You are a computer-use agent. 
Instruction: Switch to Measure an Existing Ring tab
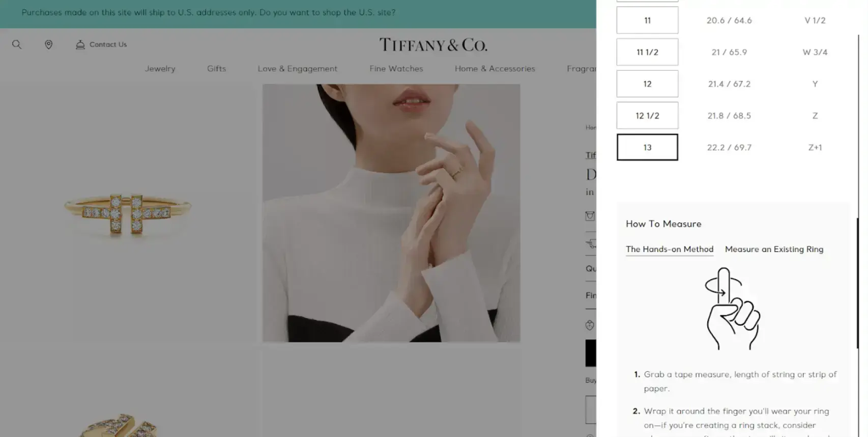coord(774,249)
